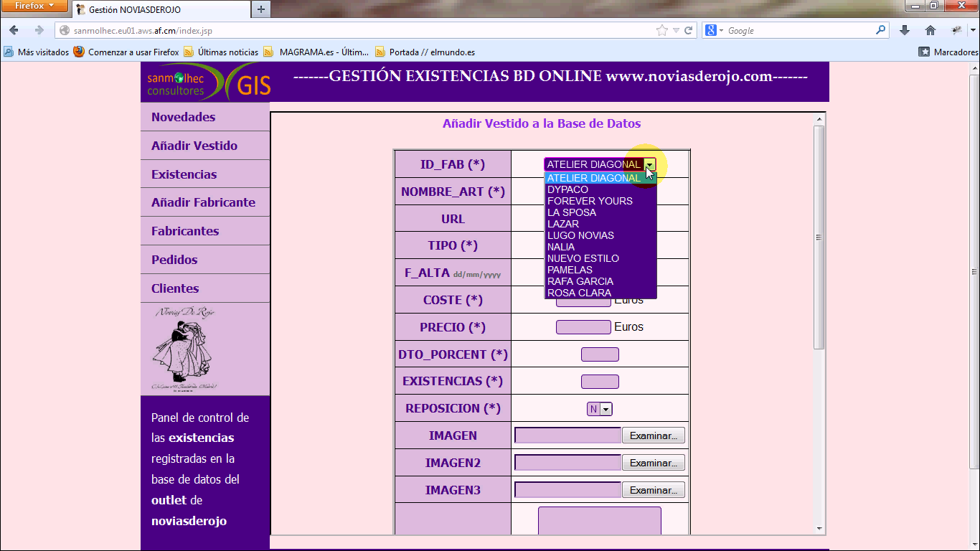Go to Firefox Home icon
This screenshot has width=980, height=551.
coord(930,30)
